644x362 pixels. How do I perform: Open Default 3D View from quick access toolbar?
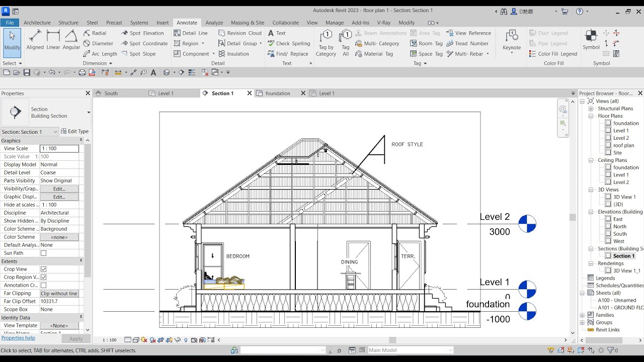coord(166,72)
